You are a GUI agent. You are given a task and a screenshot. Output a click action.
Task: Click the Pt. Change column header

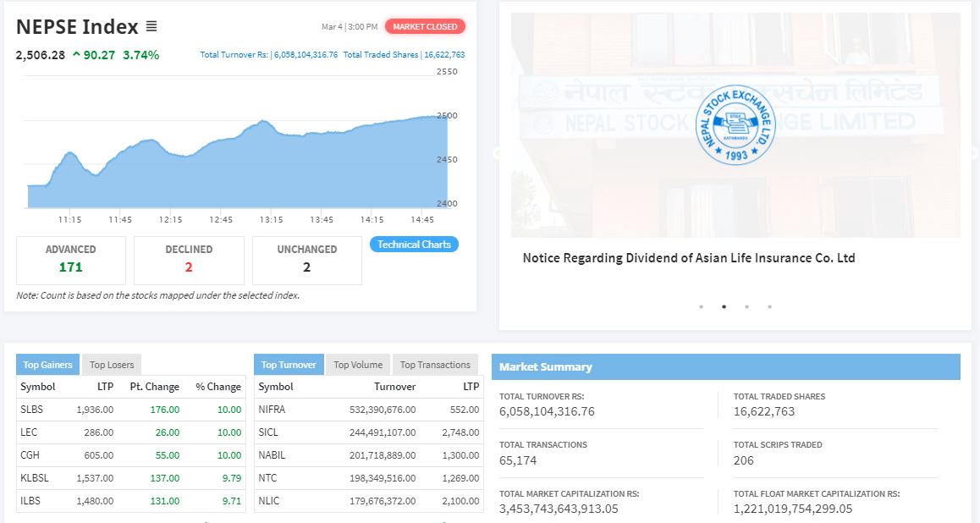point(154,387)
